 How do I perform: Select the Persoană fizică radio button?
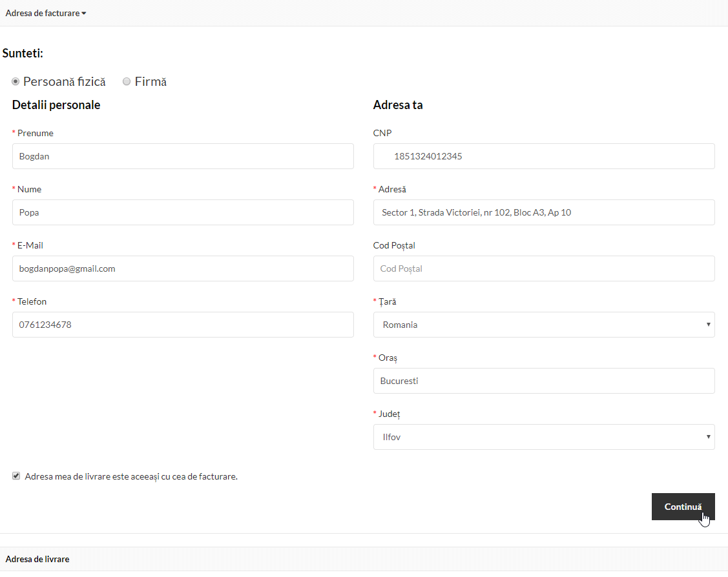(x=16, y=81)
